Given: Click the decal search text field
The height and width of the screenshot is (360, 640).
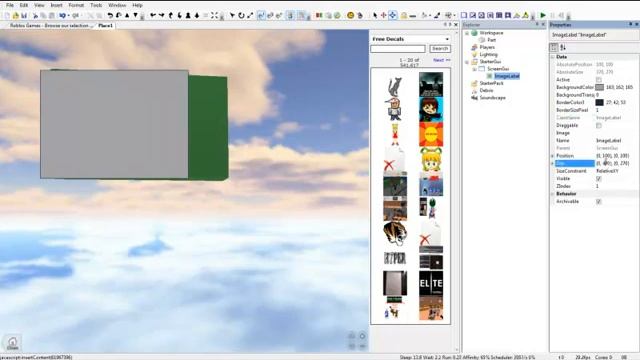Looking at the screenshot, I should click(x=398, y=49).
